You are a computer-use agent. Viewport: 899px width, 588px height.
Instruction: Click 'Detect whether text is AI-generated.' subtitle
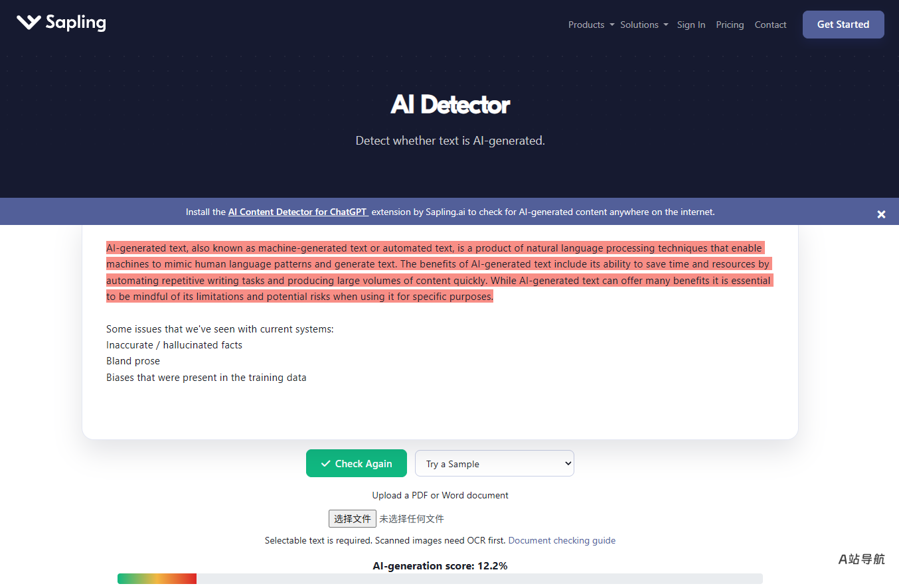coord(450,141)
